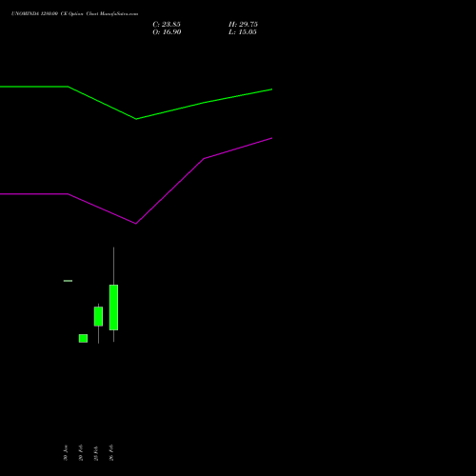This screenshot has width=476, height=476.
Task: Click the close value C: 23.85
Action: pyautogui.click(x=167, y=25)
